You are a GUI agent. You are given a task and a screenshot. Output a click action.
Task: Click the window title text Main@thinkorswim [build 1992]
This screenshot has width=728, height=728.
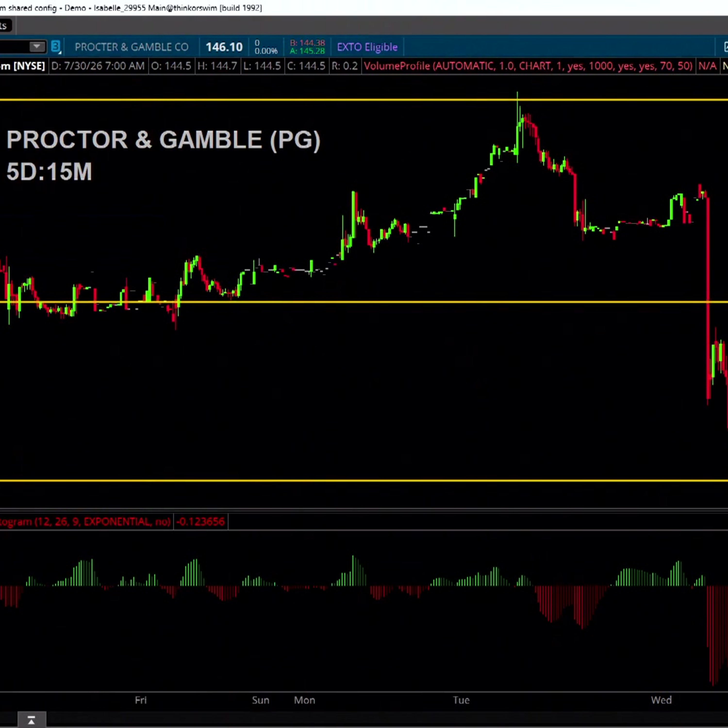[205, 8]
